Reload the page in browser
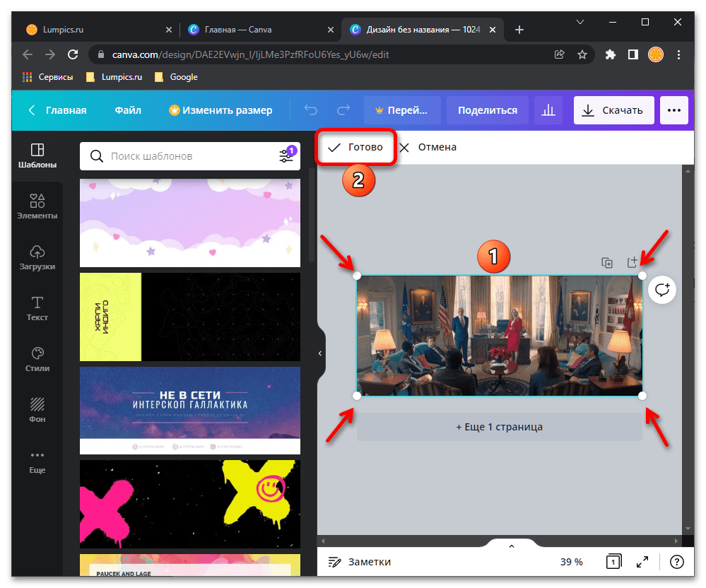The width and height of the screenshot is (706, 588). pos(73,54)
